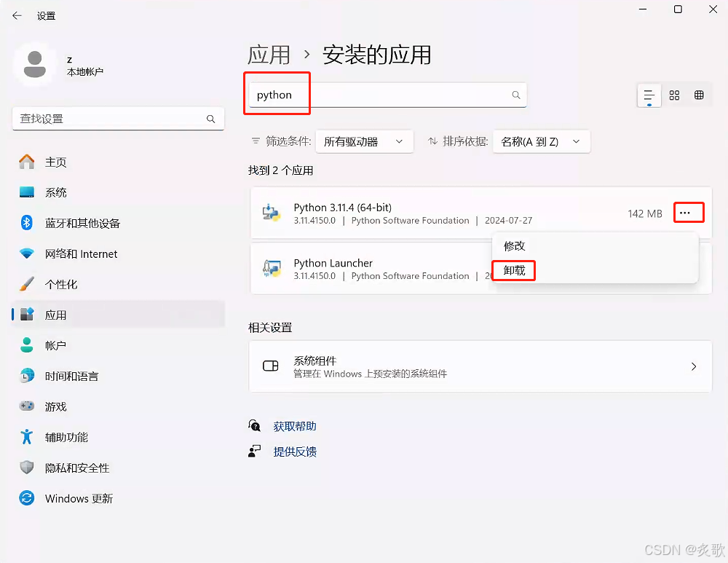
Task: Open 辅助功能 in the sidebar
Action: [119, 437]
